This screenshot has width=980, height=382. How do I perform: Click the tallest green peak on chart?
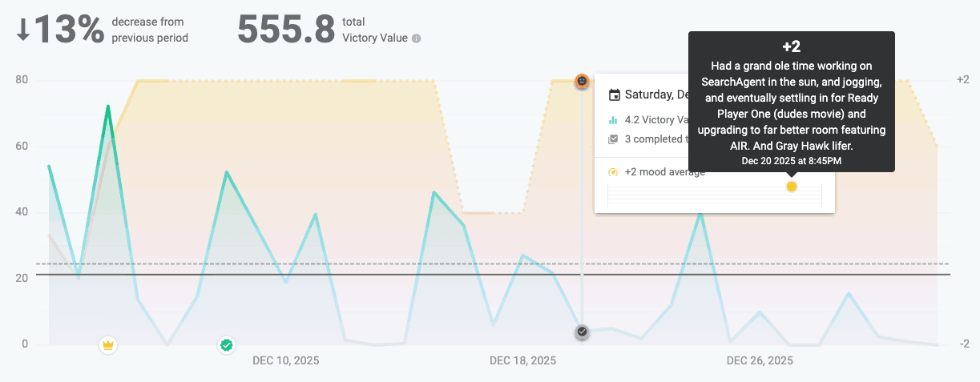coord(107,107)
